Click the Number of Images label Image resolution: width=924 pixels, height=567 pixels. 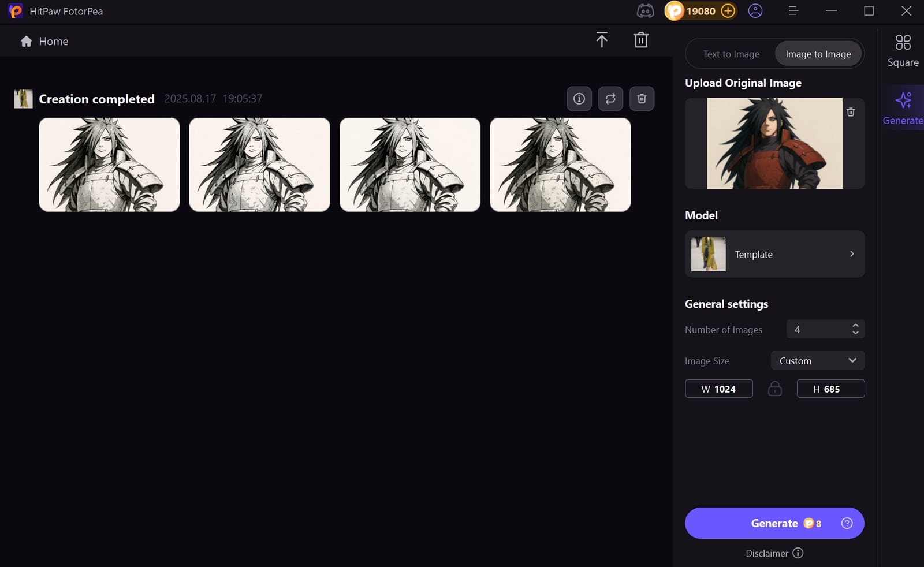point(724,329)
